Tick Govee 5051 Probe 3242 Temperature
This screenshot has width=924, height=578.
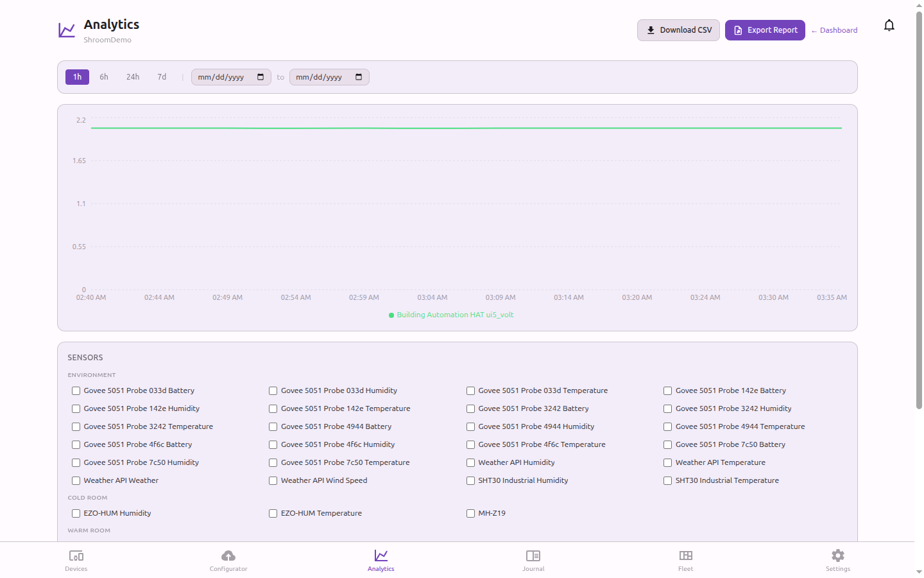pyautogui.click(x=76, y=426)
